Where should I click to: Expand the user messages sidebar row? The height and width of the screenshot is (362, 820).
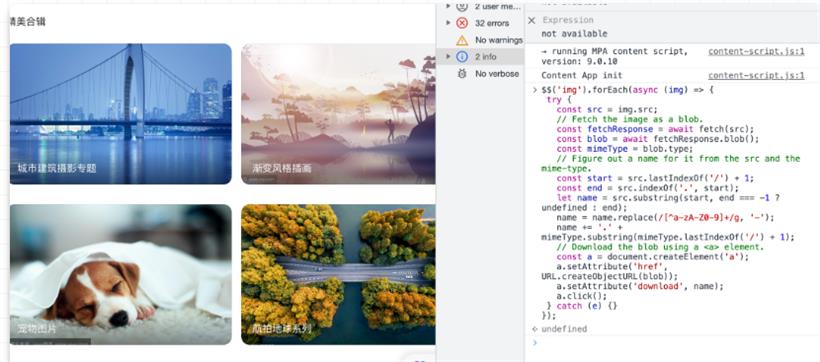(x=448, y=6)
